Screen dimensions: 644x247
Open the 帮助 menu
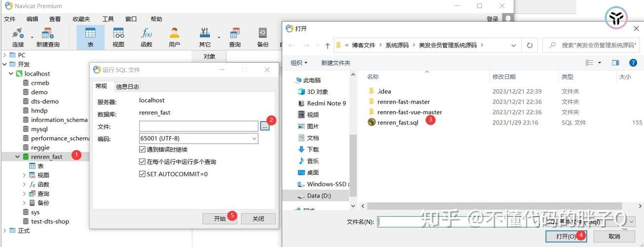[x=156, y=19]
